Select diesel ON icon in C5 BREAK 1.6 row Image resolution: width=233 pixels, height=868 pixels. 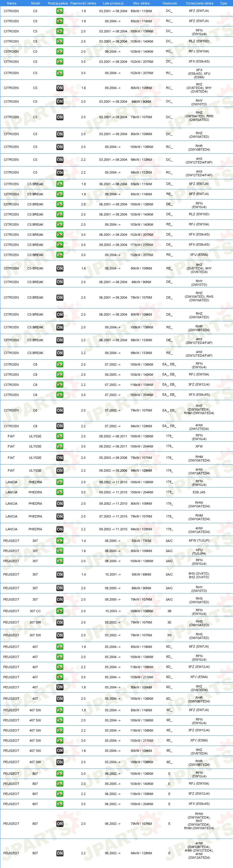point(60,269)
